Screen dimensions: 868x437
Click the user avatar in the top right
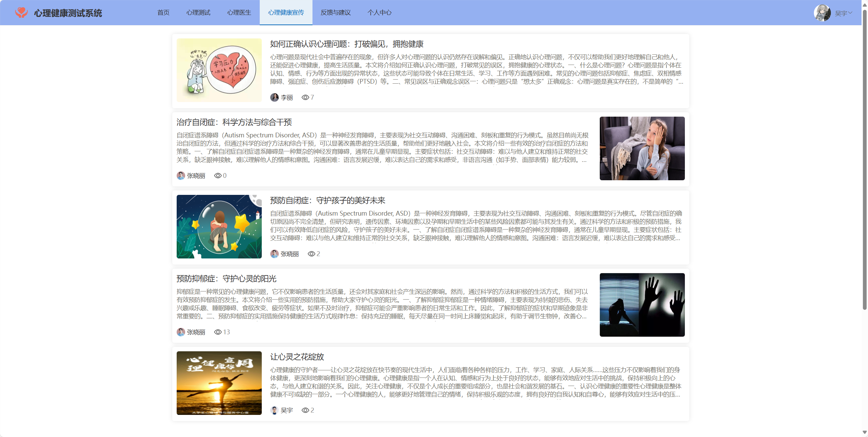[822, 13]
